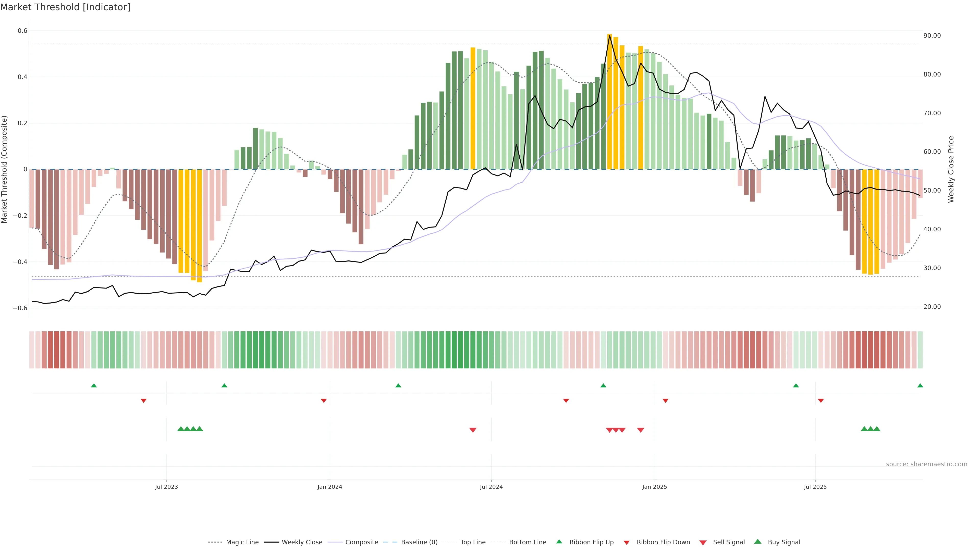980x551 pixels.
Task: Click the Sell Signal legend triangle icon
Action: [x=703, y=543]
